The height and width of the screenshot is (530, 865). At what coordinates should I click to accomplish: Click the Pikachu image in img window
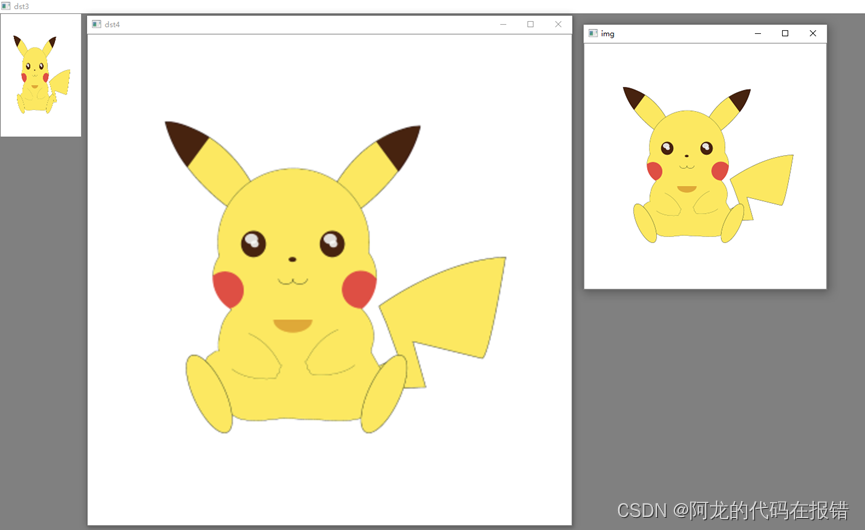point(708,165)
